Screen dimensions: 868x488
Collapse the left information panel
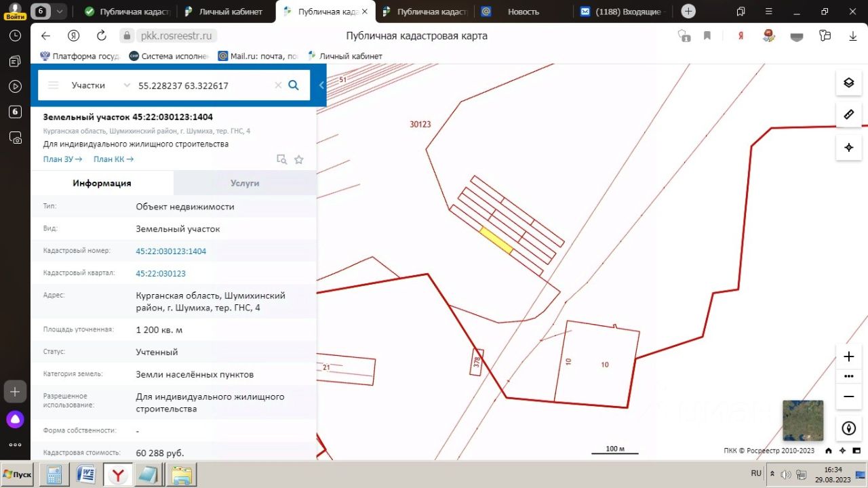pyautogui.click(x=321, y=85)
